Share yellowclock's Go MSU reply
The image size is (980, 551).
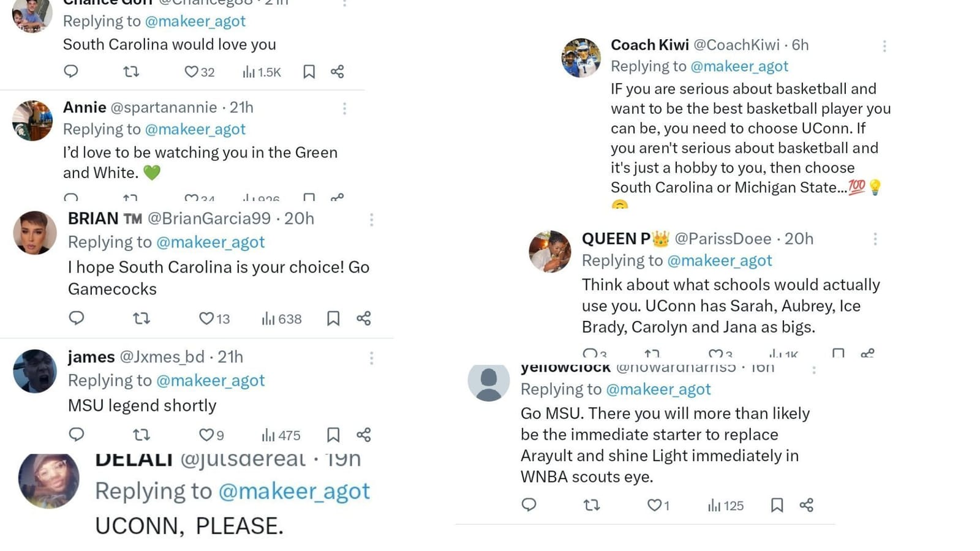pos(807,505)
